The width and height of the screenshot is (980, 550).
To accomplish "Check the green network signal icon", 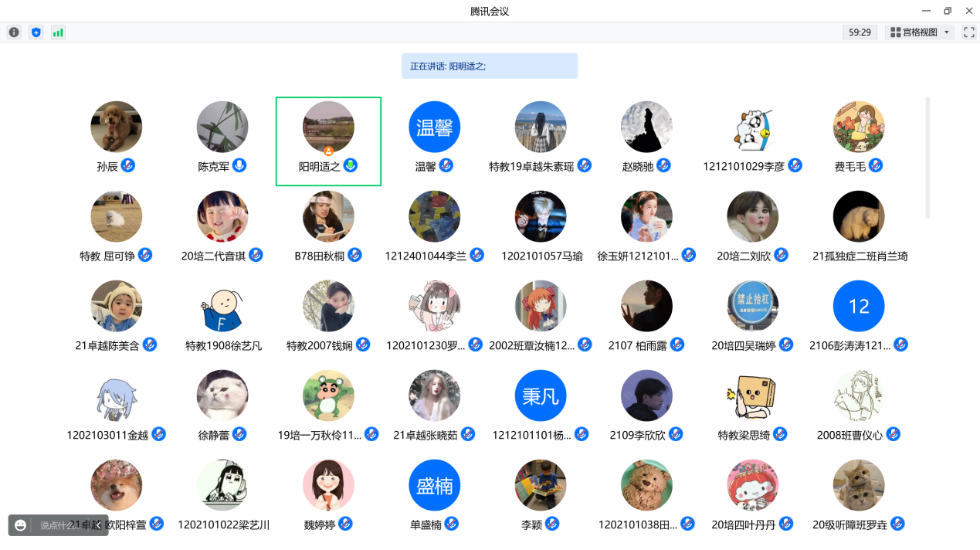I will (58, 32).
